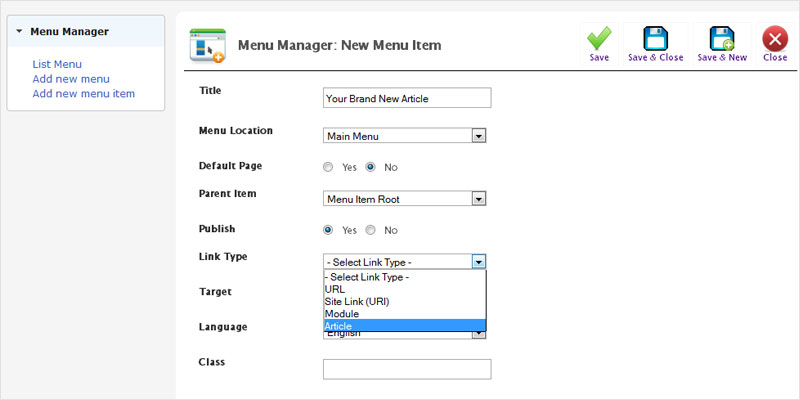This screenshot has height=400, width=800.
Task: Click the Menu Manager page header icon
Action: coord(208,45)
